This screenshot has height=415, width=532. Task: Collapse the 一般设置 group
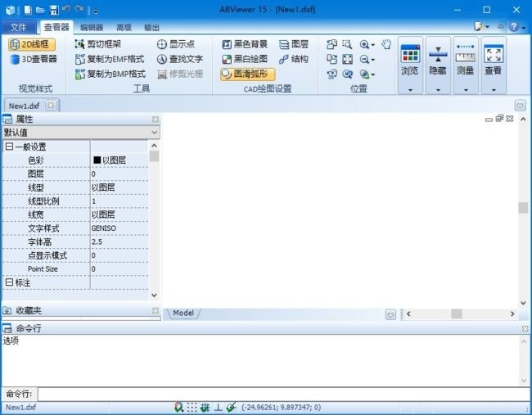(x=10, y=147)
